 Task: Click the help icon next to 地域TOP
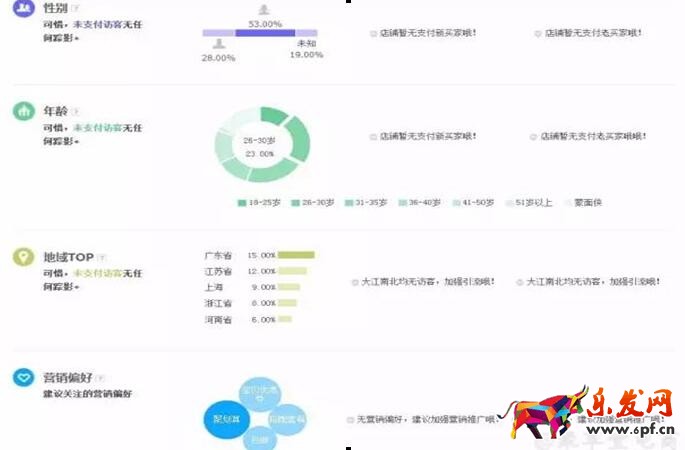pyautogui.click(x=101, y=258)
